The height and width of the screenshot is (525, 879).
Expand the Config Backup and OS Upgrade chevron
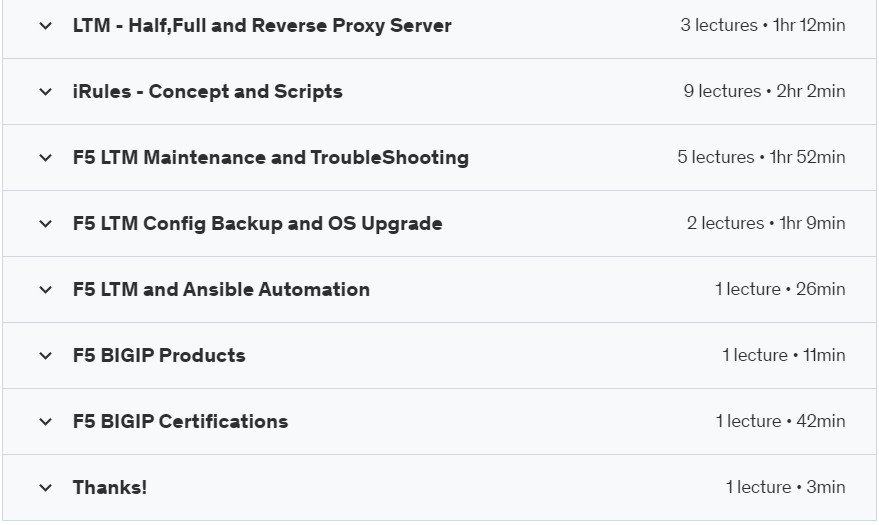[45, 224]
